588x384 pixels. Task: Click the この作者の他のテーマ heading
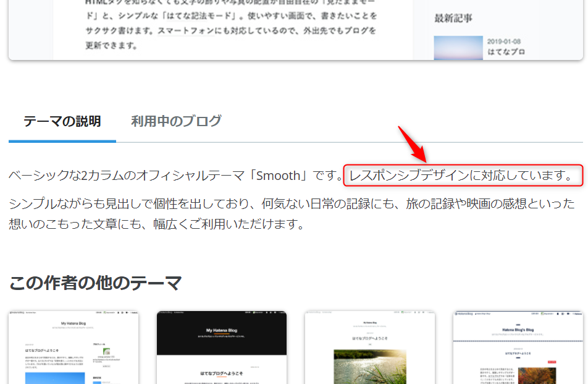click(95, 283)
